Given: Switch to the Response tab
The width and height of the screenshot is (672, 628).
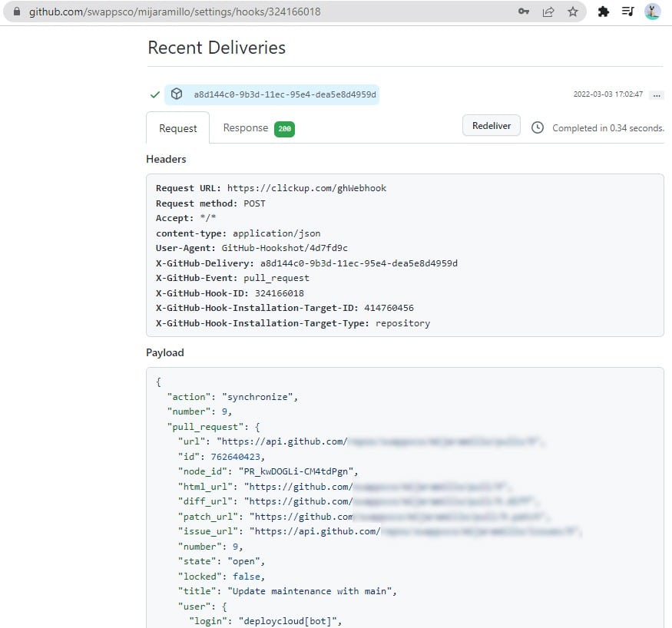Looking at the screenshot, I should (x=245, y=128).
